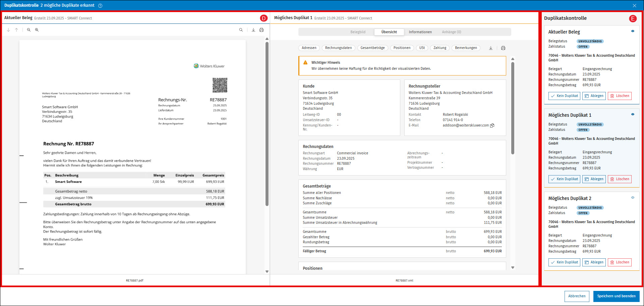Screen dimensions: 644x306
Task: Mark Mögliches Duplikat 1 as Kein Duplikat
Action: 564,179
